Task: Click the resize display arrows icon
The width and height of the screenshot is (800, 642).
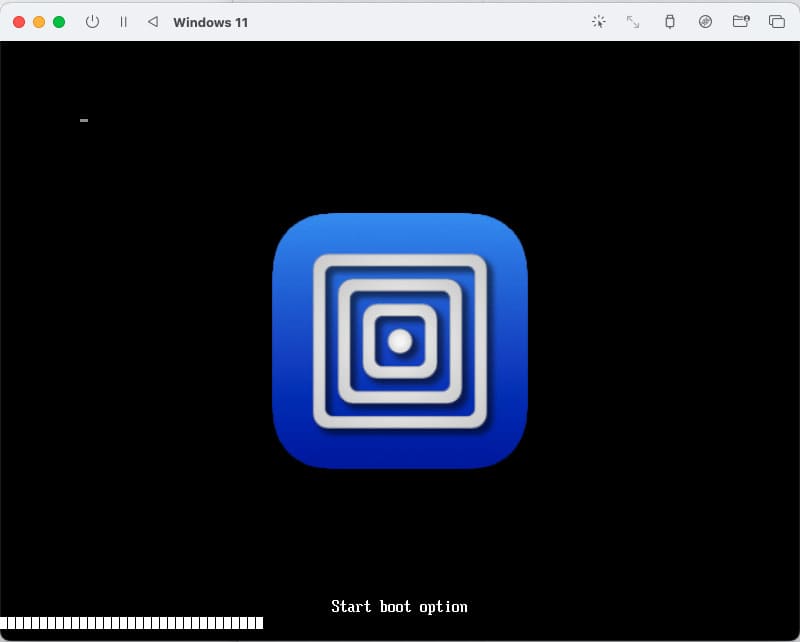Action: pos(633,21)
